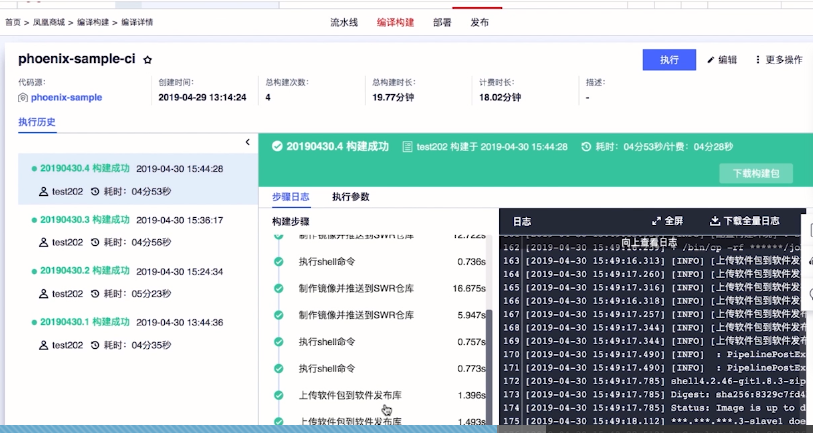Image resolution: width=813 pixels, height=433 pixels.
Task: Open the breadcrumb 编译构建 link
Action: (93, 22)
